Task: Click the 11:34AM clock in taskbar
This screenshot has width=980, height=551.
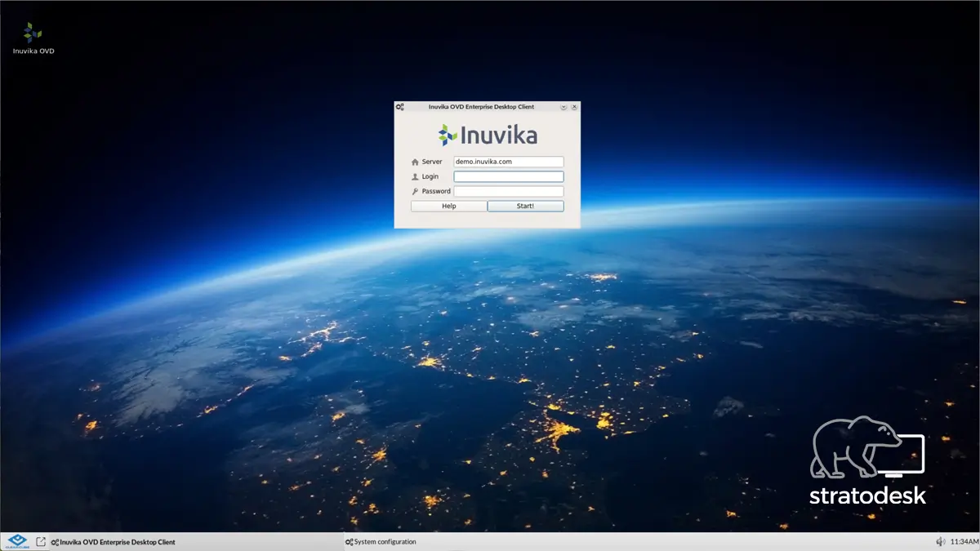Action: coord(964,542)
